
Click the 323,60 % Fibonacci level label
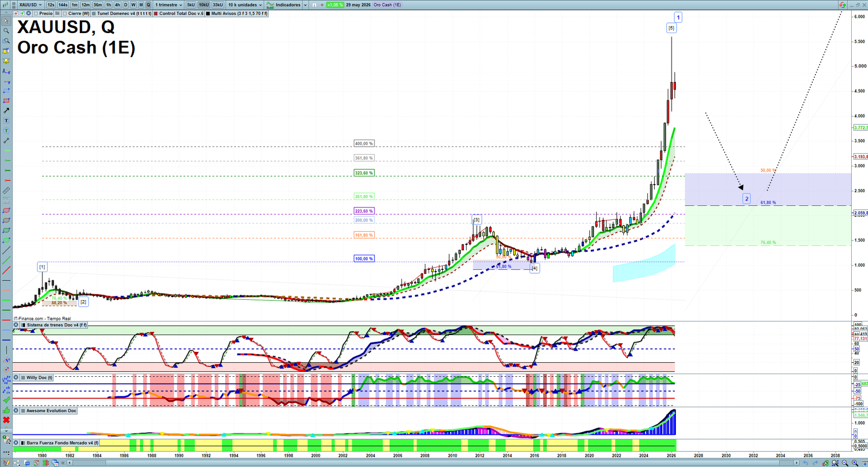364,173
